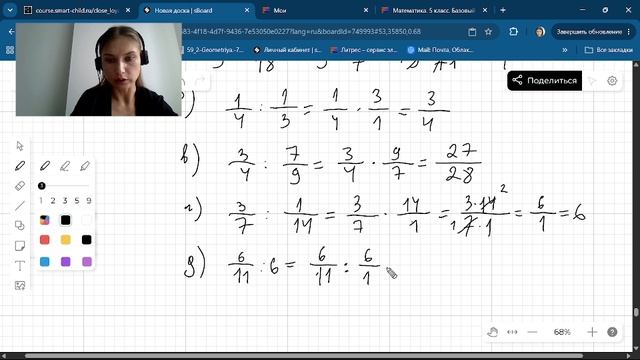Choose the marker pen style
640x360 pixels.
point(65,166)
